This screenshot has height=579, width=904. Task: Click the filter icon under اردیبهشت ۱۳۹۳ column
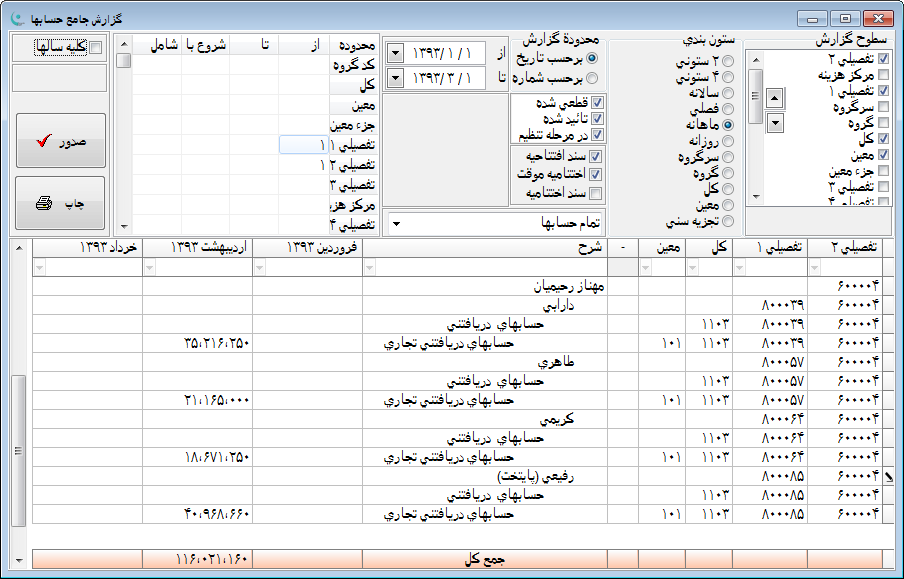coord(150,267)
